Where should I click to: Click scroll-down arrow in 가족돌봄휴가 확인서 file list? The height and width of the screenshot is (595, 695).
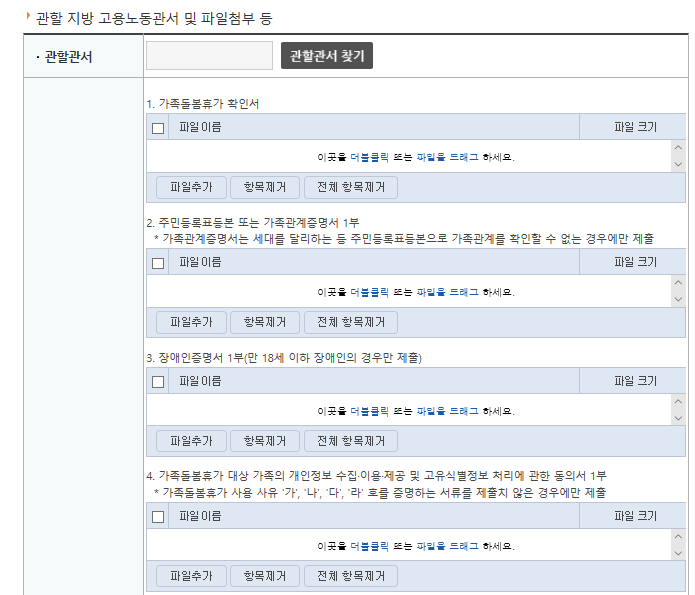(x=678, y=164)
